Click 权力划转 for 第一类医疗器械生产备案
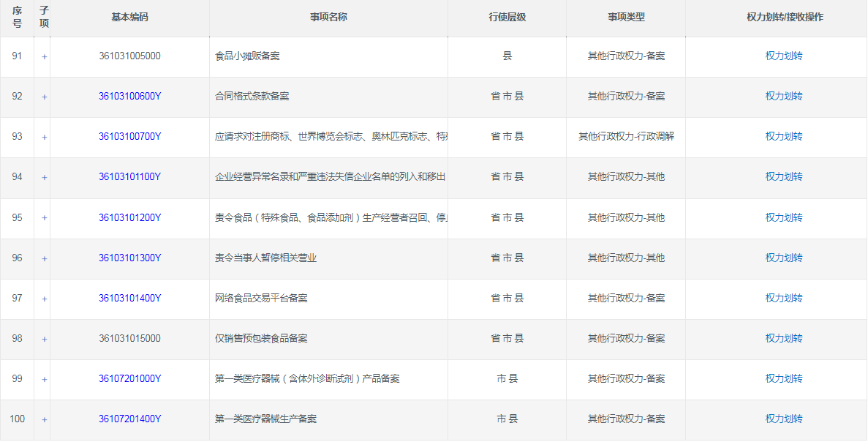Viewport: 868px width, 442px height. 784,419
